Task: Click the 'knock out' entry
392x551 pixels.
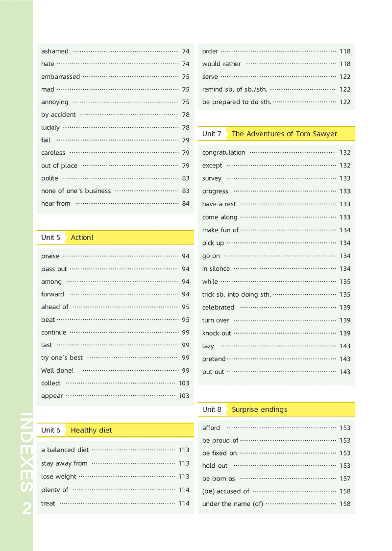Action: pos(217,333)
